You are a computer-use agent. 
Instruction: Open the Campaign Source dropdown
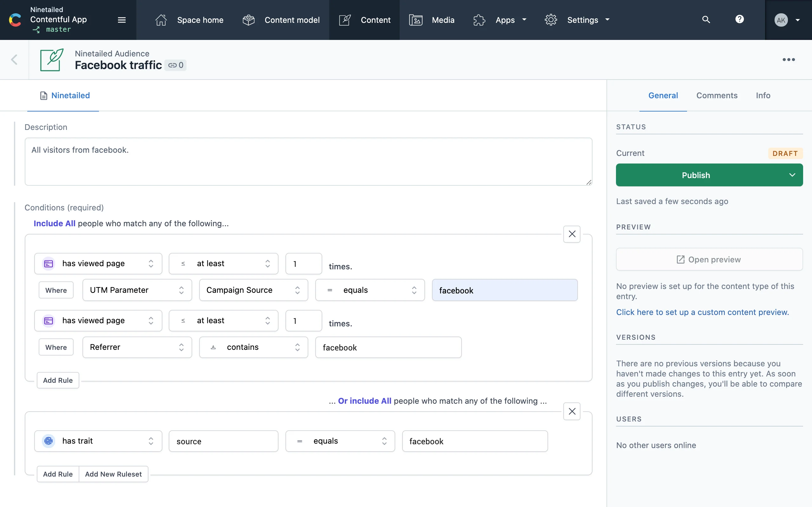253,290
